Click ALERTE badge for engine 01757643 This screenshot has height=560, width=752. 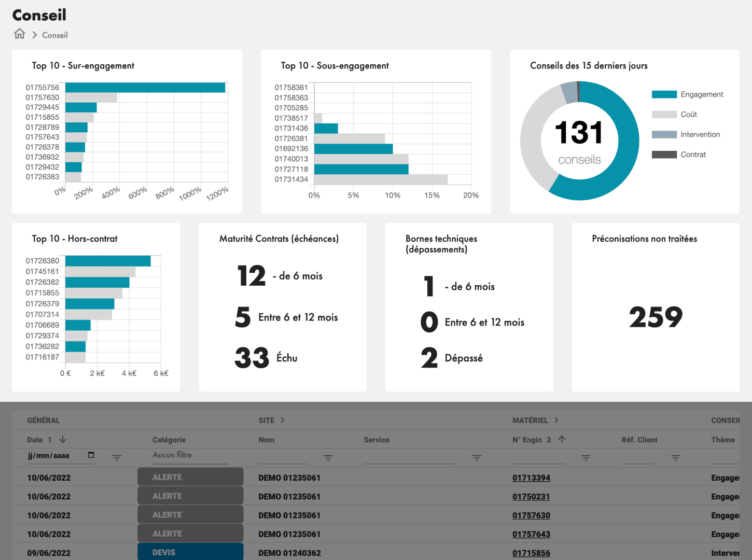[x=190, y=534]
